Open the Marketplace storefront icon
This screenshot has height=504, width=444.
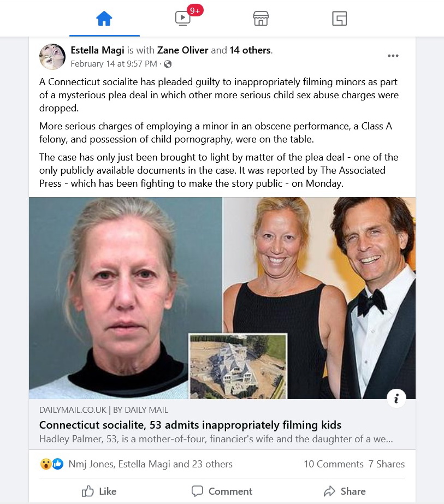pyautogui.click(x=261, y=19)
